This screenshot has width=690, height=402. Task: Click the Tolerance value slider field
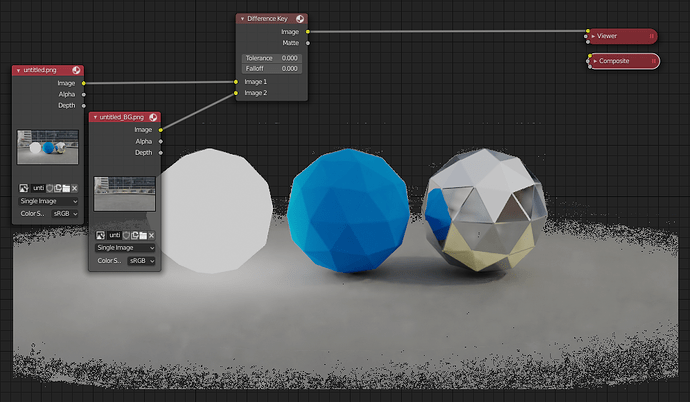(x=272, y=58)
